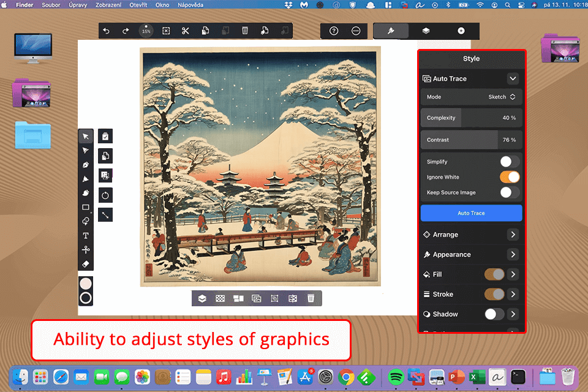The width and height of the screenshot is (588, 392).
Task: Open the help question mark button
Action: [x=334, y=31]
